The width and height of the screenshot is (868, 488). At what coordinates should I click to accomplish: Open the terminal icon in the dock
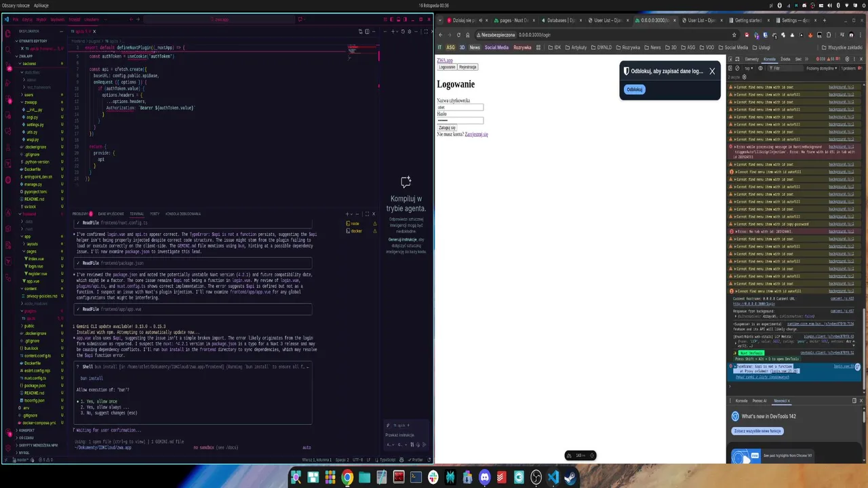(x=416, y=477)
